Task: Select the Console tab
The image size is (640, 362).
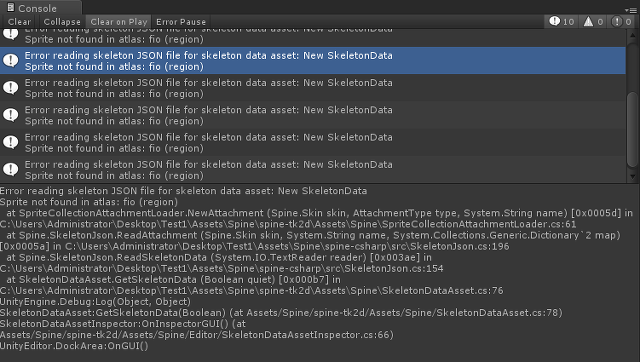Action: tap(40, 8)
